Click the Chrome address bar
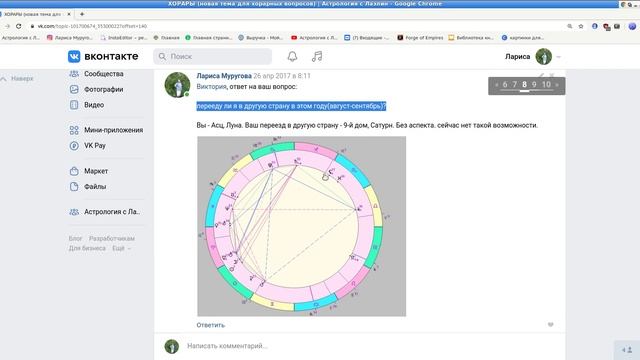The height and width of the screenshot is (360, 640). click(x=298, y=26)
